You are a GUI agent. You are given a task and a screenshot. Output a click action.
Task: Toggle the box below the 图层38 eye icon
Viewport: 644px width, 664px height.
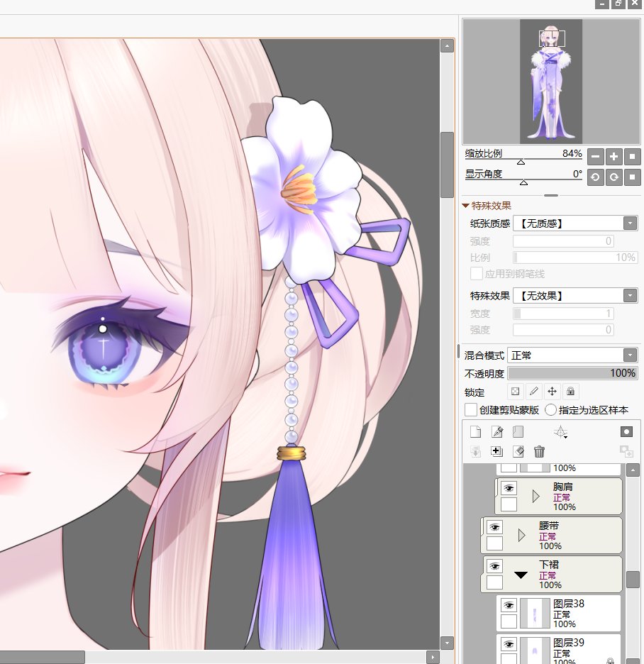click(509, 621)
